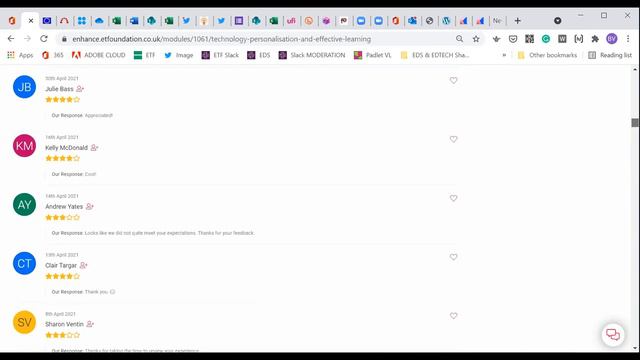
Task: Like Clair Targar's review with heart icon
Action: (x=453, y=257)
